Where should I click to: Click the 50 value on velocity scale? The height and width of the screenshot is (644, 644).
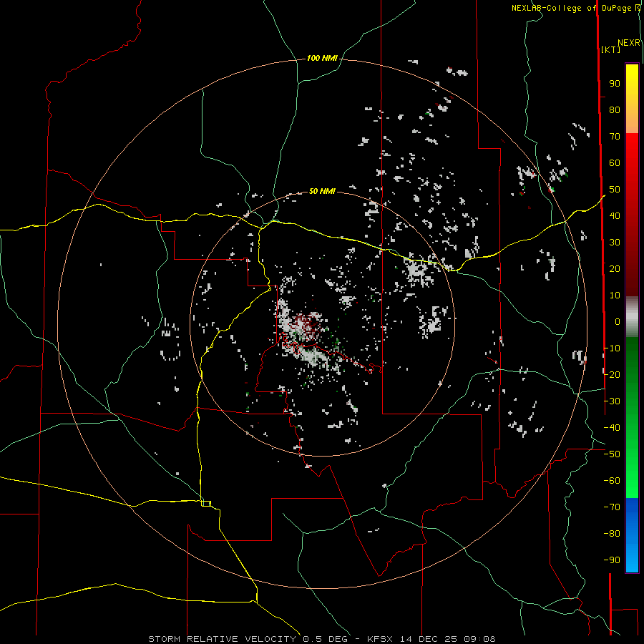click(x=615, y=190)
